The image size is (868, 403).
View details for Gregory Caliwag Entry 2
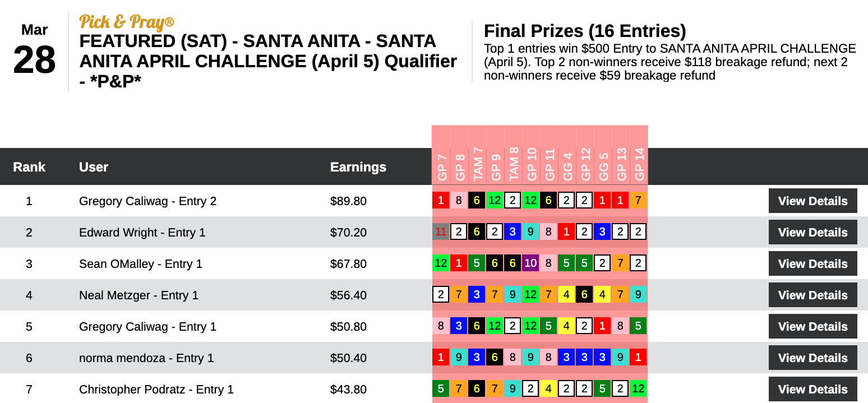[812, 201]
